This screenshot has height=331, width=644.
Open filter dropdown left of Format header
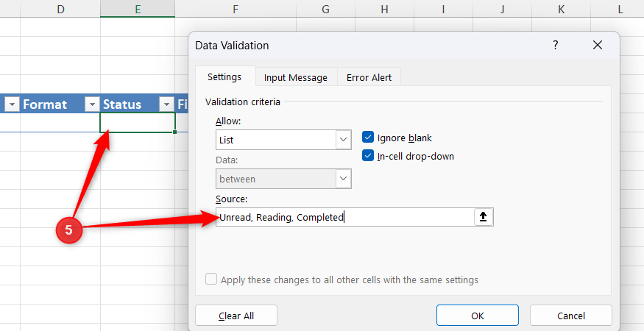coord(12,104)
